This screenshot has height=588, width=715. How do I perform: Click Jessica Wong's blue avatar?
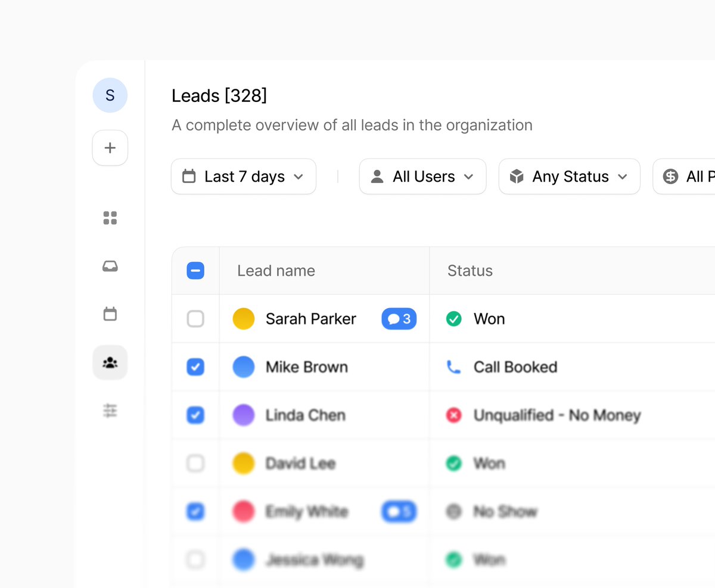(x=244, y=559)
